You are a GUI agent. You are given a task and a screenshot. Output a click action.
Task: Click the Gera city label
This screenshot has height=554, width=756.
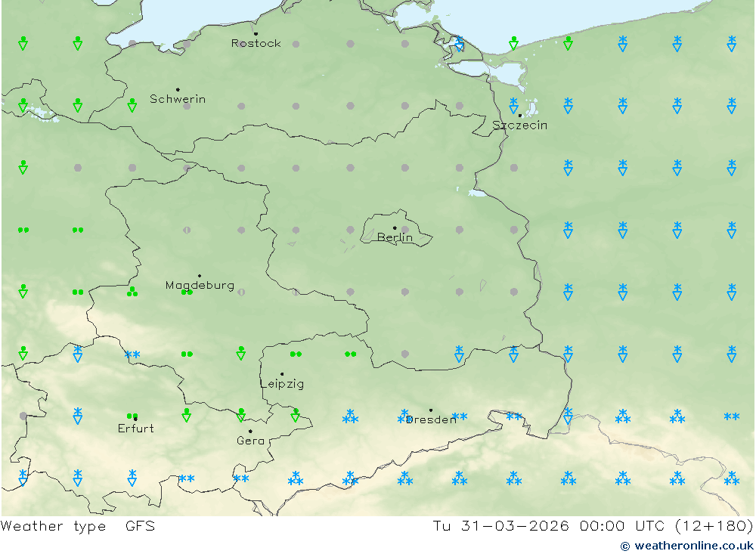251,440
